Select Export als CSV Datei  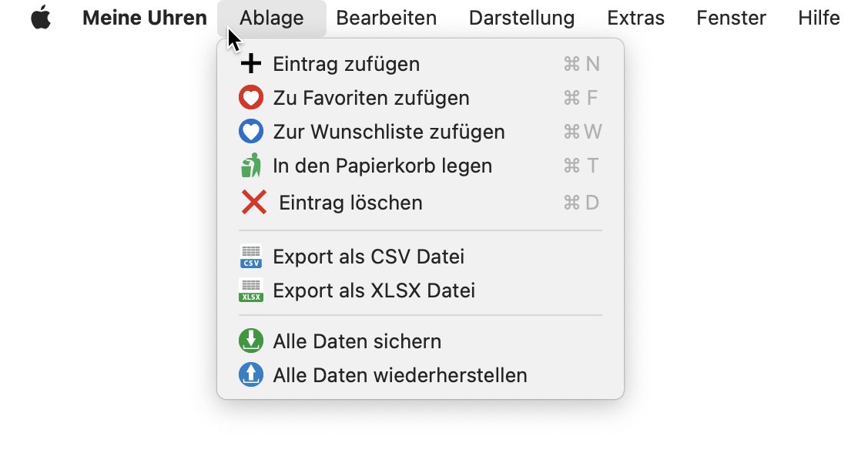click(x=421, y=257)
